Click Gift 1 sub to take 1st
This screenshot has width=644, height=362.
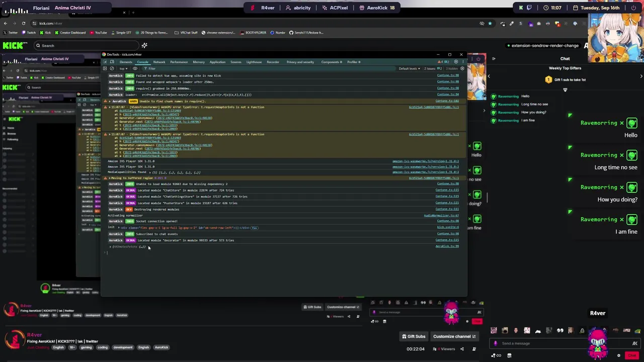click(566, 79)
